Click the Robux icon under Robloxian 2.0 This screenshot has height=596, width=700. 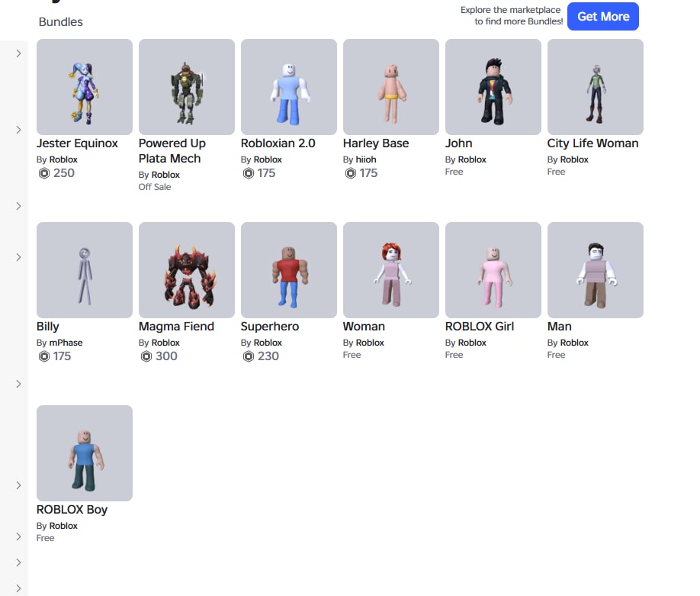249,173
